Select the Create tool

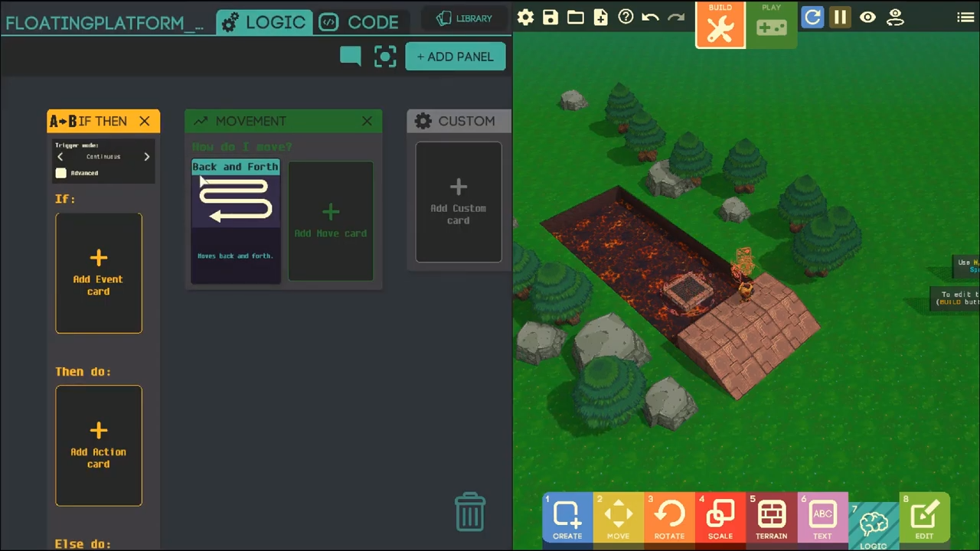(567, 517)
